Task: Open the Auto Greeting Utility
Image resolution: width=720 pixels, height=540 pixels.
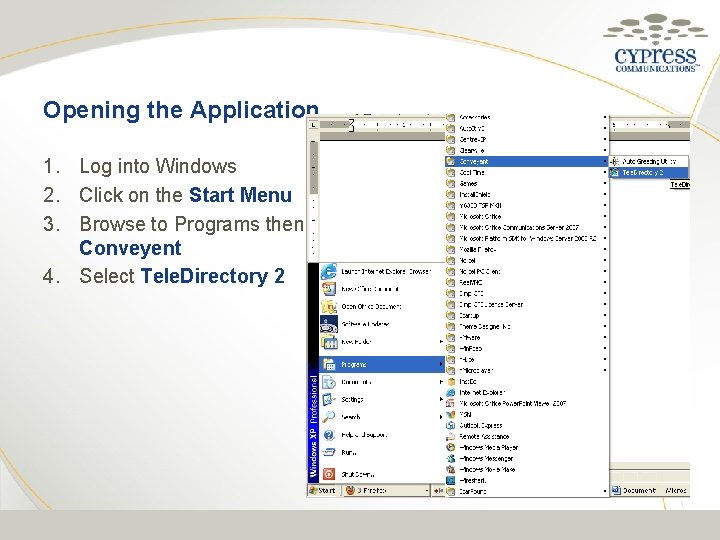Action: [x=649, y=162]
